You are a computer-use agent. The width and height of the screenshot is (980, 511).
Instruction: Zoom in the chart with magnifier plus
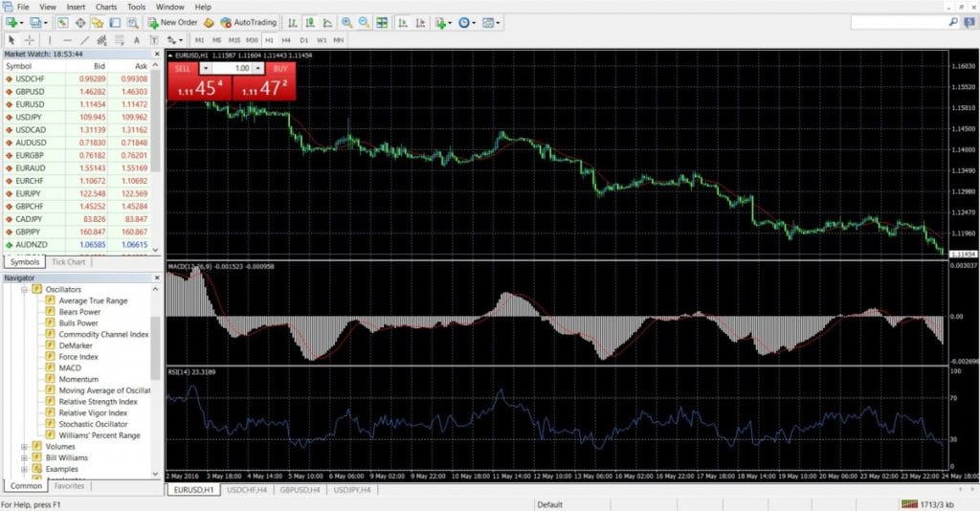click(346, 23)
